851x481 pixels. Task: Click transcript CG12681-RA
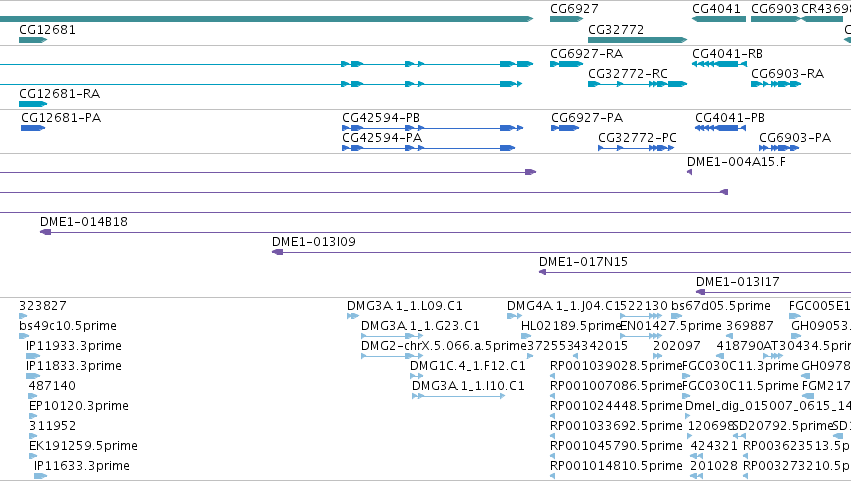pos(33,104)
